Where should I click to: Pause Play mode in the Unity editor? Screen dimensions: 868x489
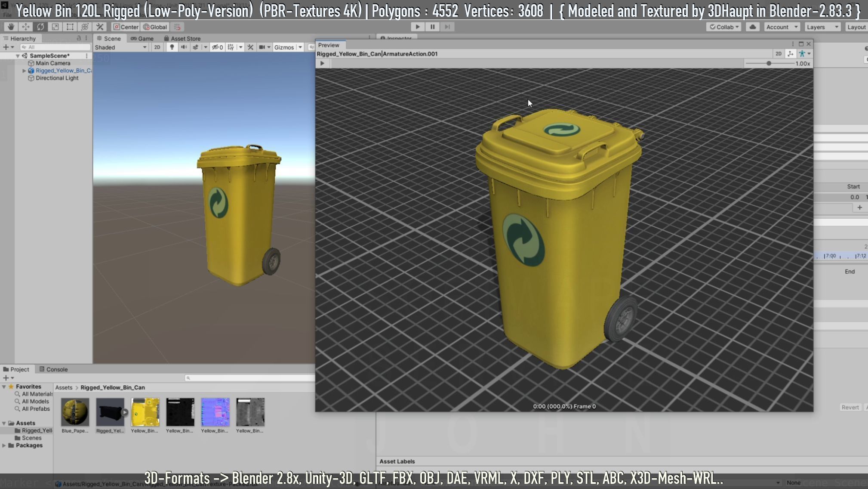(432, 27)
